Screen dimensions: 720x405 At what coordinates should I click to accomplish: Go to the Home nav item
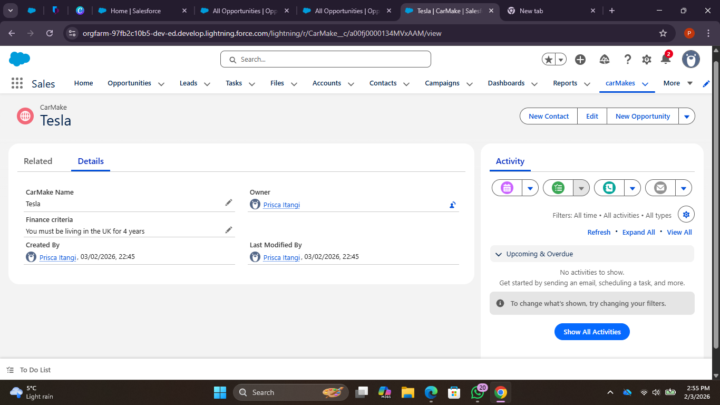pyautogui.click(x=84, y=83)
